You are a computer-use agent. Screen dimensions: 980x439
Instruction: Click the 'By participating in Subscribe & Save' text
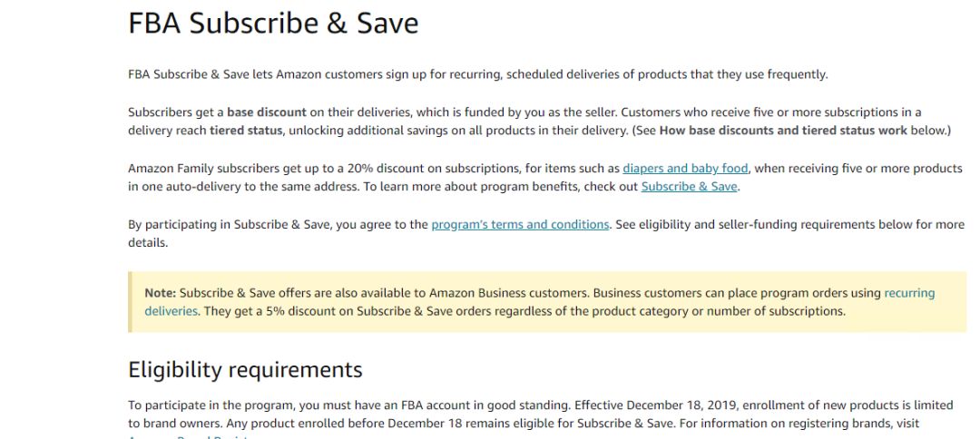(x=230, y=224)
